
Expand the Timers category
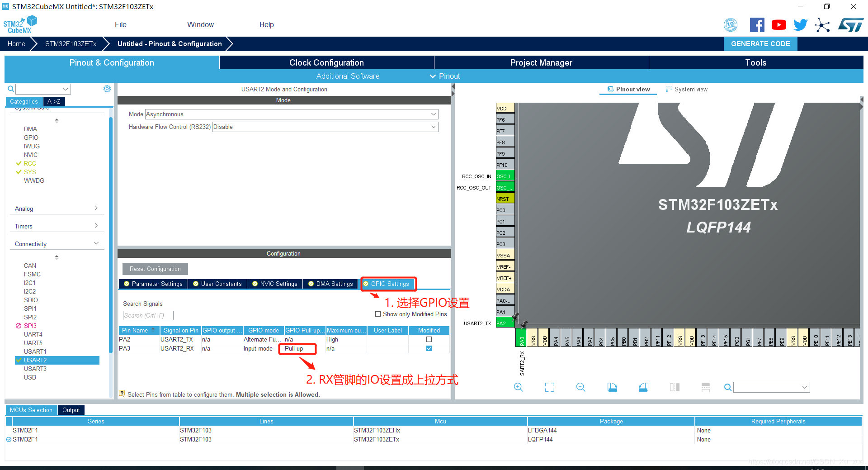tap(56, 226)
